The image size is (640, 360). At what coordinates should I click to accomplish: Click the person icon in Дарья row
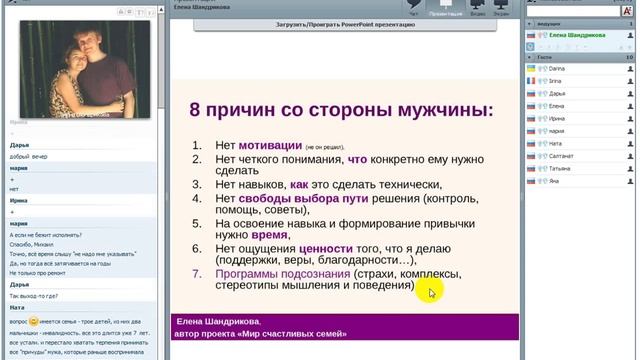(x=630, y=94)
